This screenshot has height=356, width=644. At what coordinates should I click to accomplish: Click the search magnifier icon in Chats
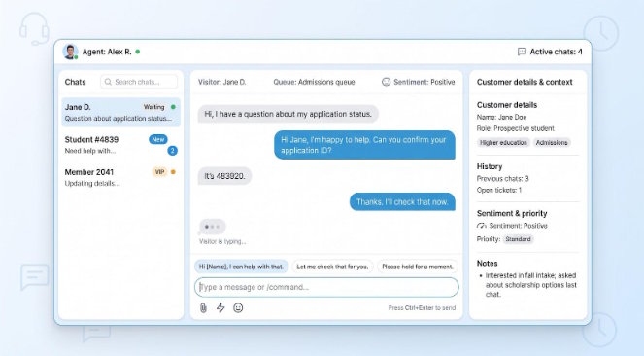click(x=108, y=82)
